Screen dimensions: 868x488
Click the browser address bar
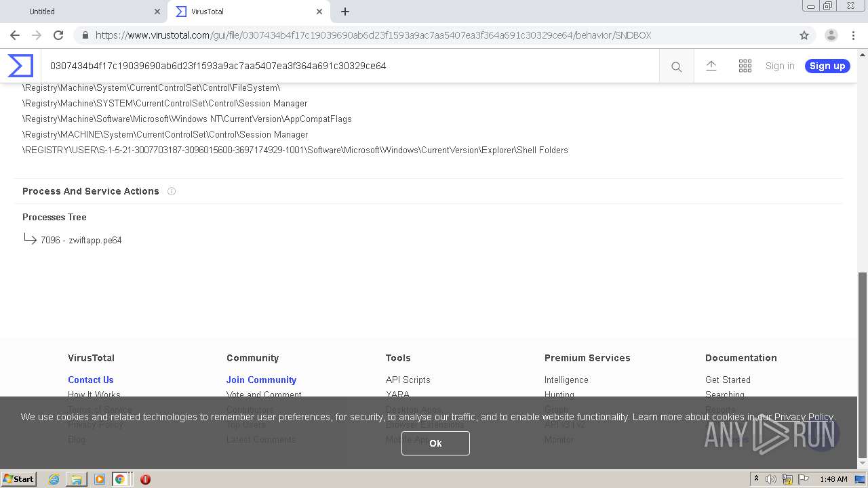434,35
